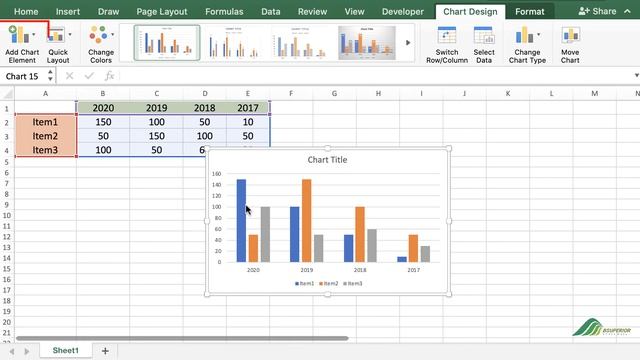The image size is (640, 360).
Task: Click the Name Box stepper arrows
Action: pyautogui.click(x=50, y=76)
